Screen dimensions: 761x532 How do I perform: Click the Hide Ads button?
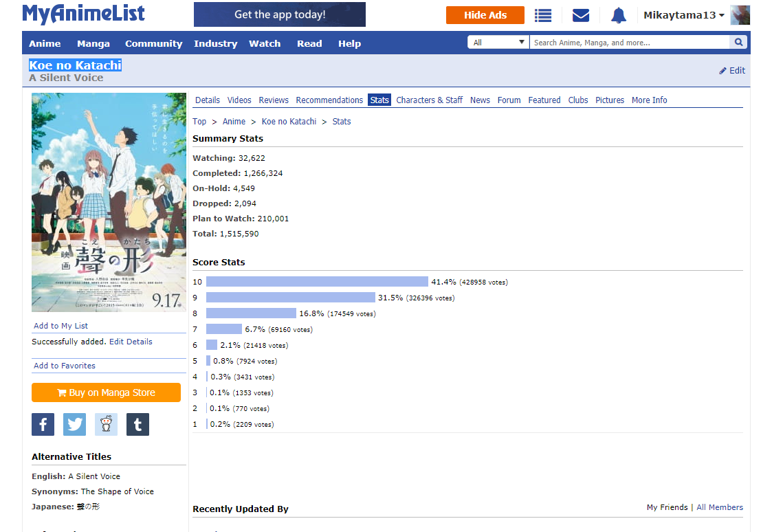click(x=485, y=15)
